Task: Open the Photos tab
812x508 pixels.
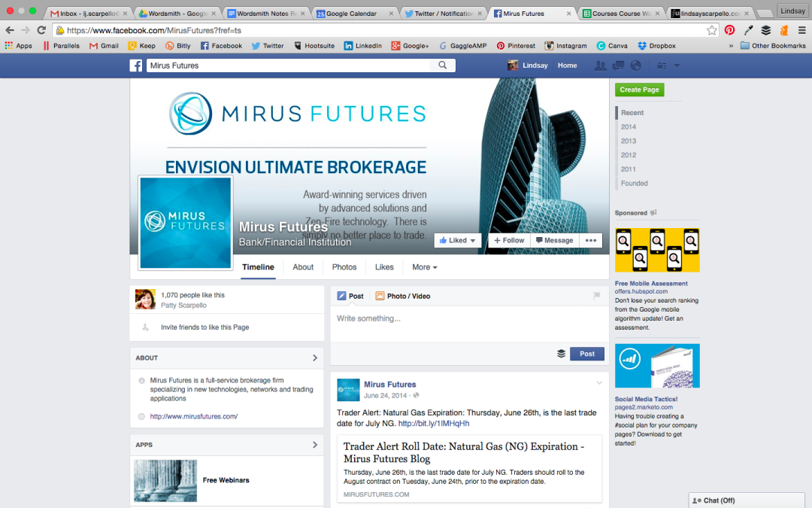Action: point(344,267)
